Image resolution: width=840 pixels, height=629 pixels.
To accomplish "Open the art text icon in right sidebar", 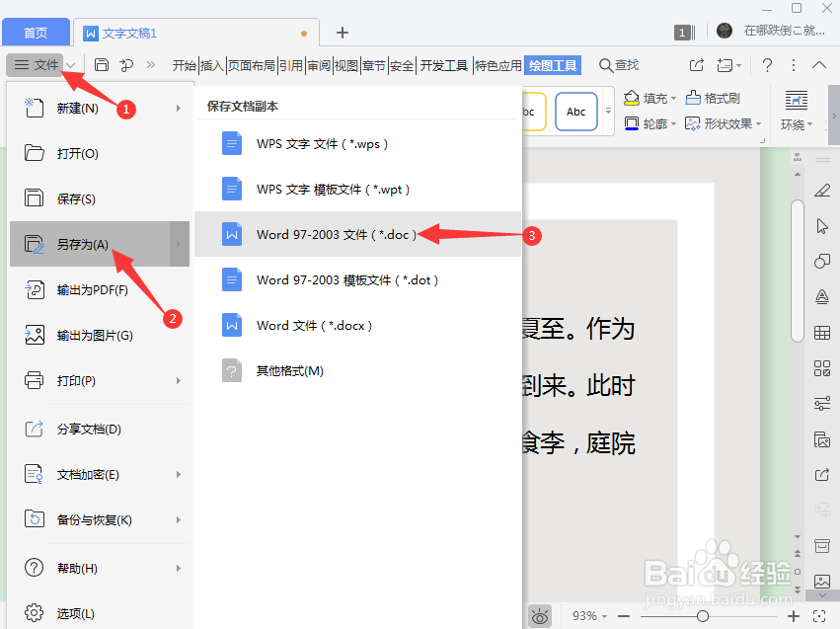I will point(822,297).
